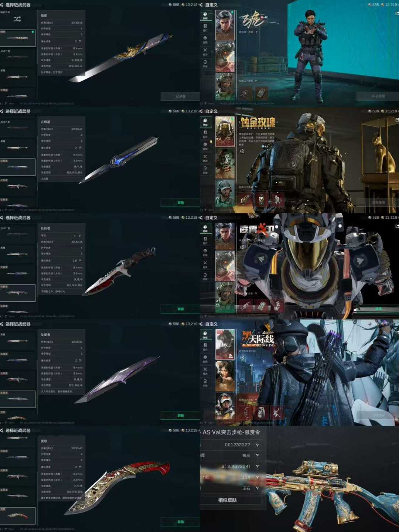
Task: Click the 装备 button for 坠星者
Action: click(180, 415)
